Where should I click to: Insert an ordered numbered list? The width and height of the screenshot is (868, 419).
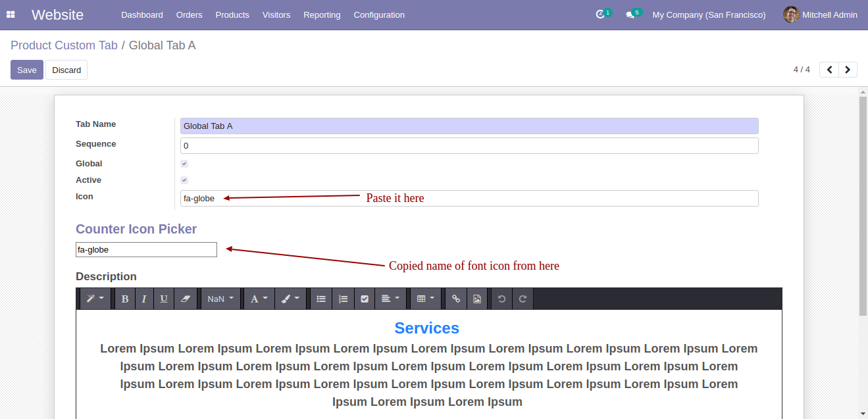(343, 299)
